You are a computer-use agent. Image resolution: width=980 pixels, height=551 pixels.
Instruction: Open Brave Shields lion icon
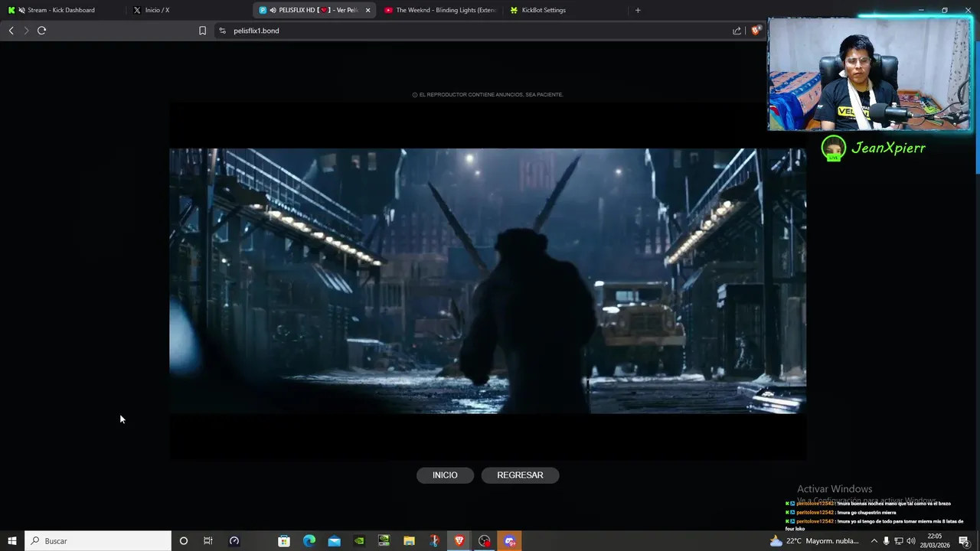[756, 31]
